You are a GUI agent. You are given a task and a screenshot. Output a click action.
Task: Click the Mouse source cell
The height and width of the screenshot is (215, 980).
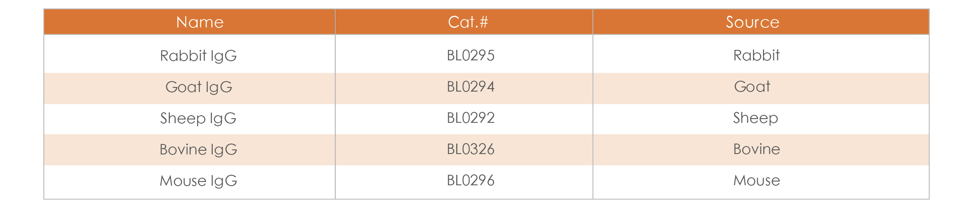[761, 182]
